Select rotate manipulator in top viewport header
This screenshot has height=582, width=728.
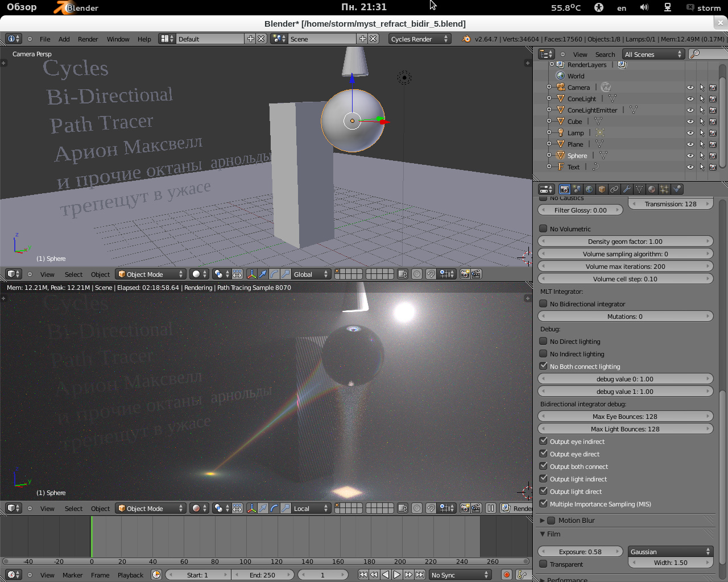pos(274,274)
